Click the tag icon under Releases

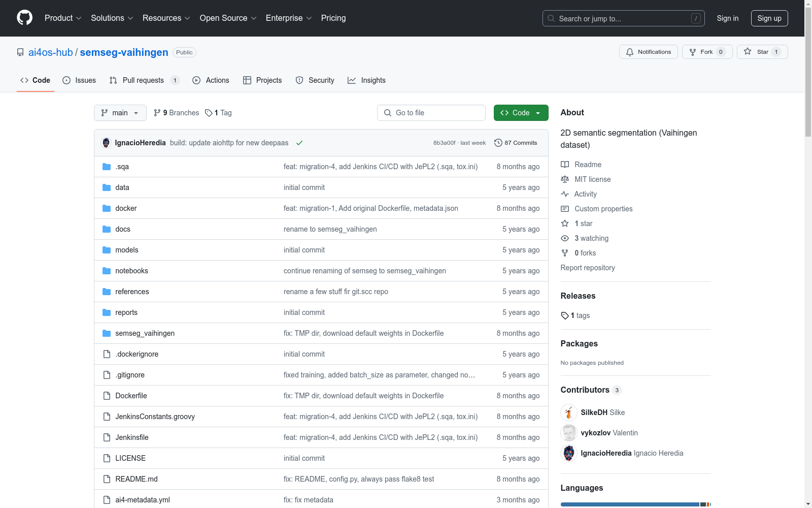click(x=565, y=315)
